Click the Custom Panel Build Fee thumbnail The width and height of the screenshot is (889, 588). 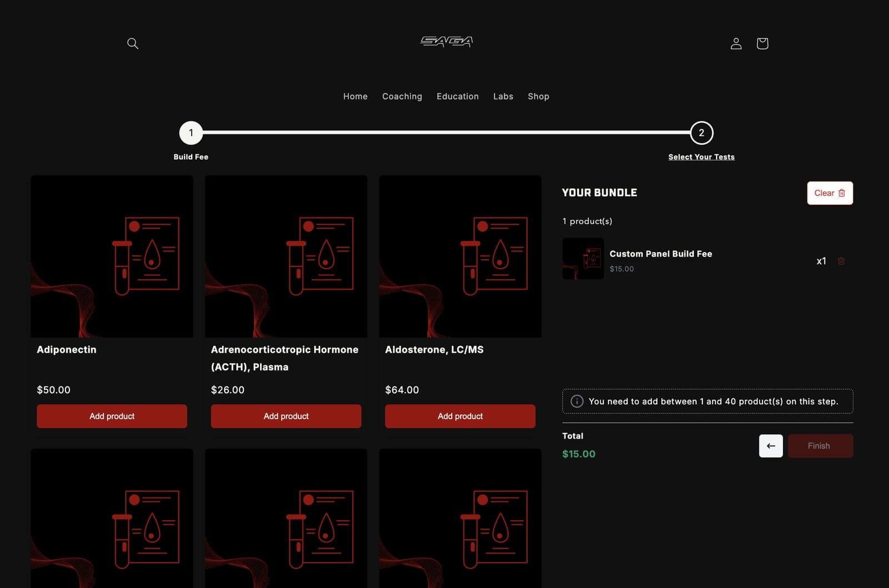(583, 259)
